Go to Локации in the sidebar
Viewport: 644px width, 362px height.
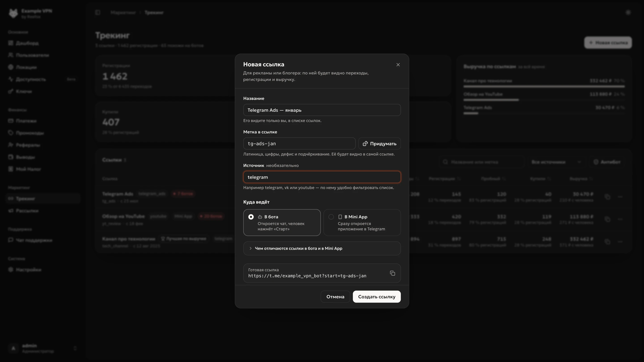coord(42,67)
